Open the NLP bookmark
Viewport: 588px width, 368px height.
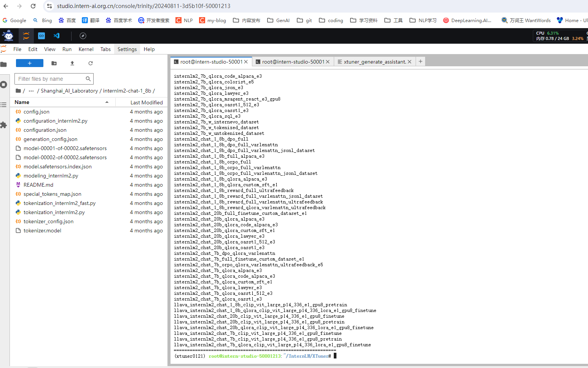tap(184, 20)
